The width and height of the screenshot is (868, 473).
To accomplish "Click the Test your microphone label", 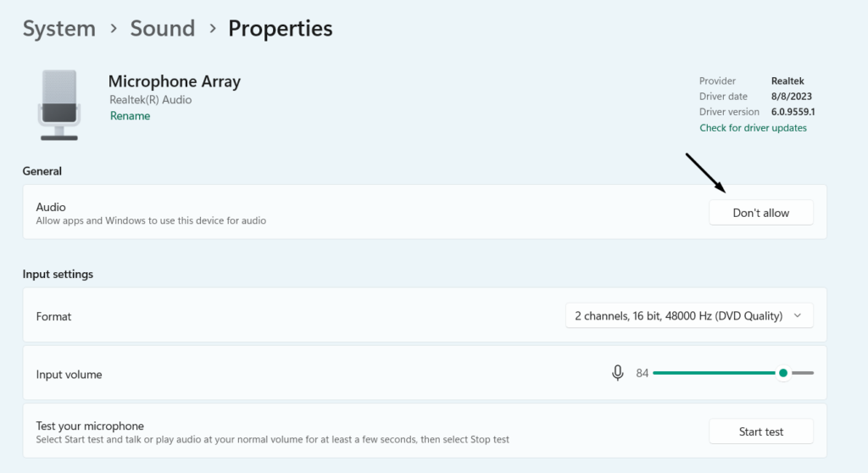I will (90, 426).
